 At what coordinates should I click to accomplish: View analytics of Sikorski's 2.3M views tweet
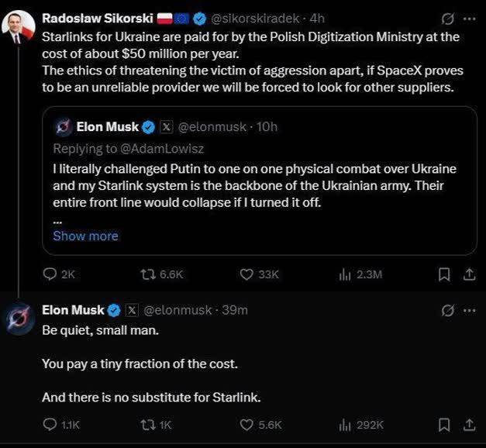(346, 274)
